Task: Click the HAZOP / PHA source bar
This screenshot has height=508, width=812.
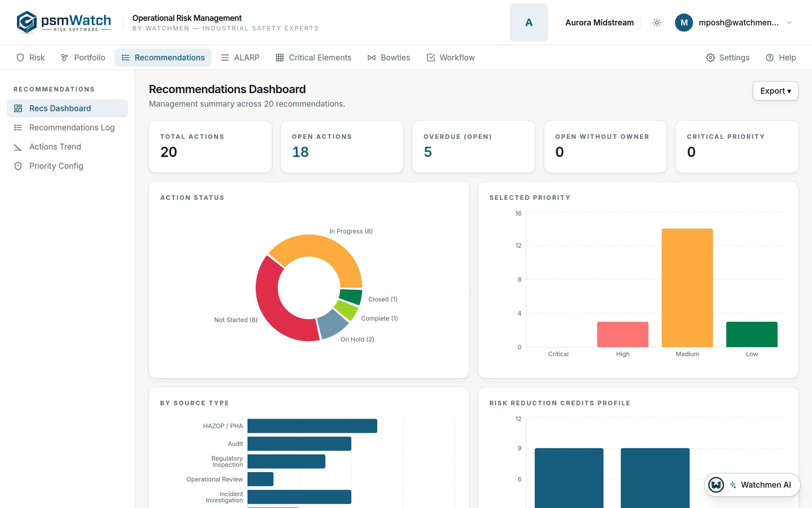Action: pyautogui.click(x=312, y=426)
